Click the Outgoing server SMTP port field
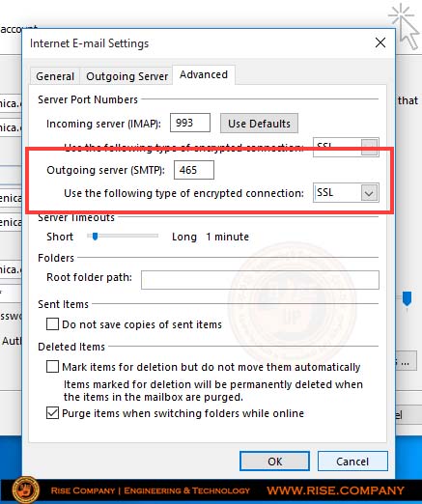 pos(194,170)
